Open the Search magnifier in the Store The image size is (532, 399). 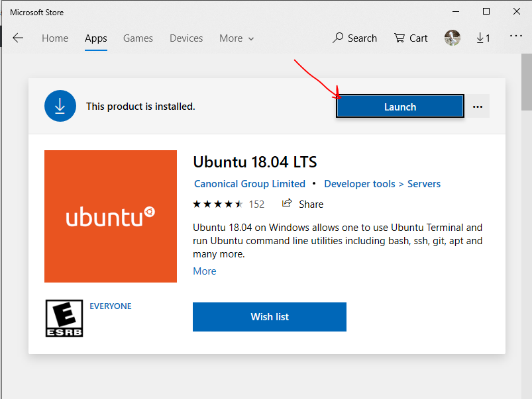tap(354, 38)
